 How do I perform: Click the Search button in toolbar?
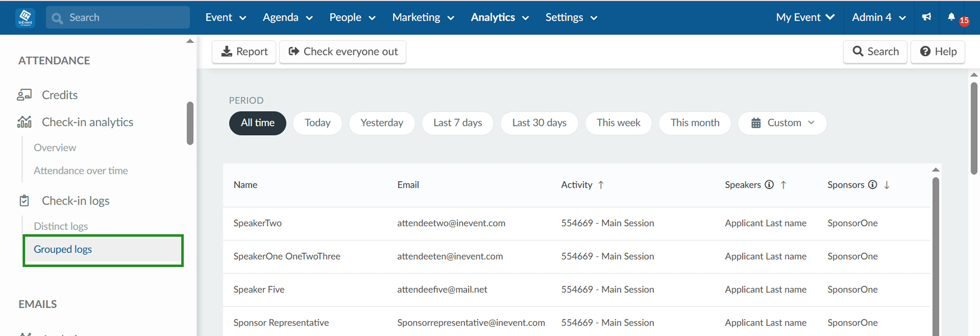point(875,52)
